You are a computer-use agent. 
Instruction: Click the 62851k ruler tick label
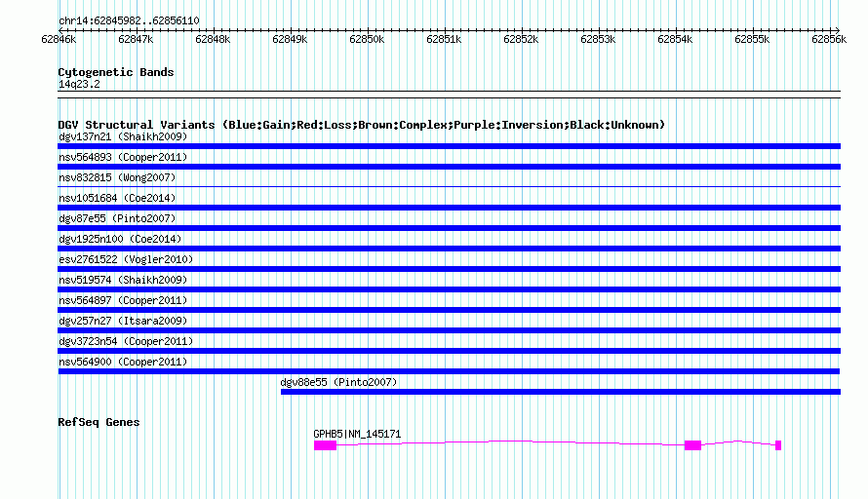[444, 39]
